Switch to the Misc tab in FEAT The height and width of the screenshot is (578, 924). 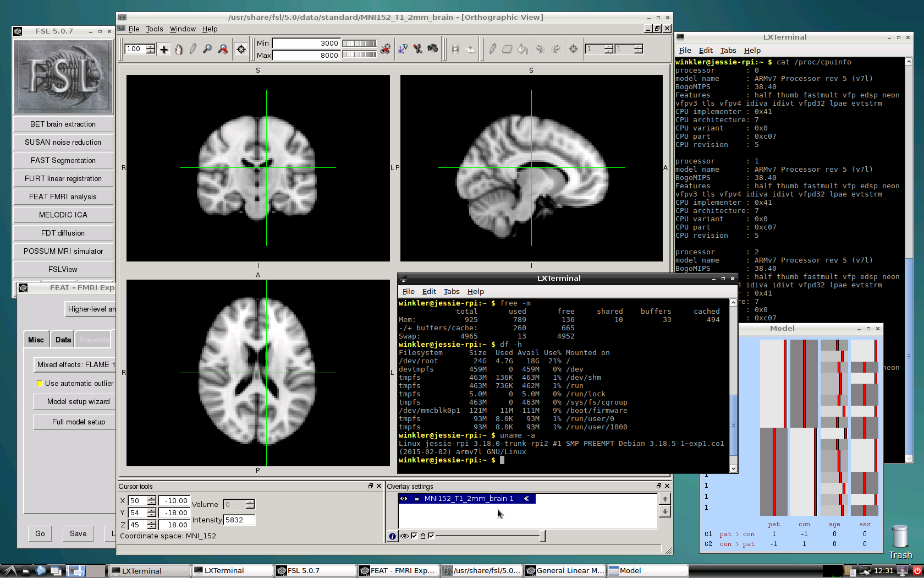(x=36, y=340)
